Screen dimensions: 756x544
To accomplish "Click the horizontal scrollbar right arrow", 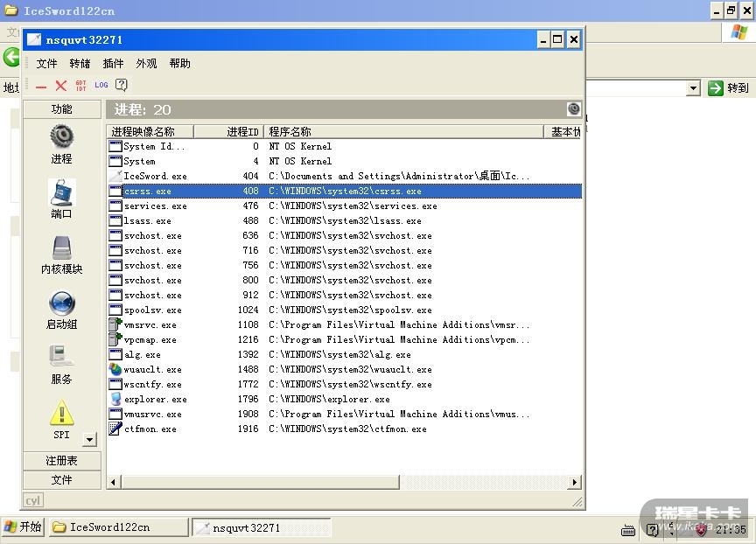I will (x=574, y=482).
